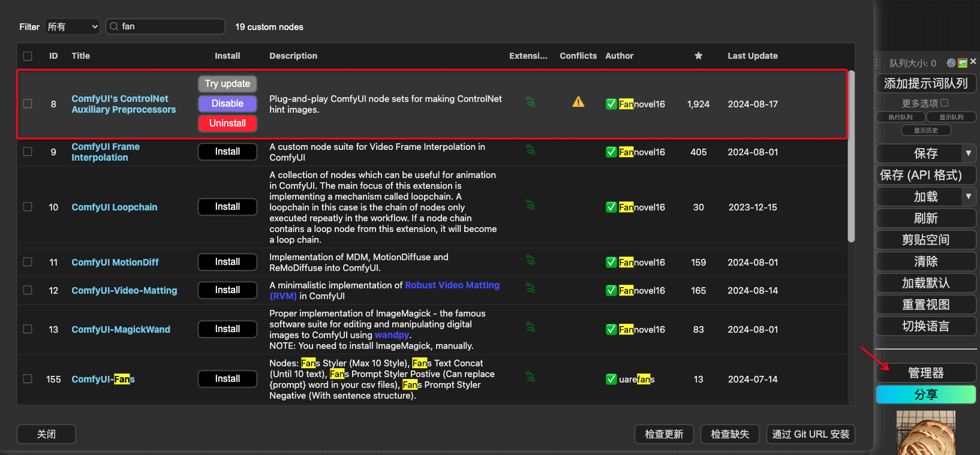Open 管理器 from side menu
This screenshot has width=980, height=455.
925,373
